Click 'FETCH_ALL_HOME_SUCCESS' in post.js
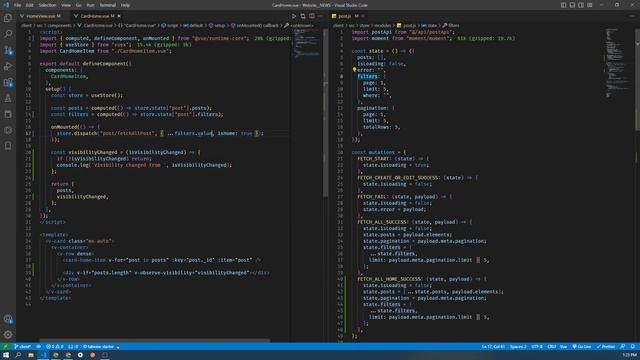Screen dimensions: 640x360 (389, 279)
